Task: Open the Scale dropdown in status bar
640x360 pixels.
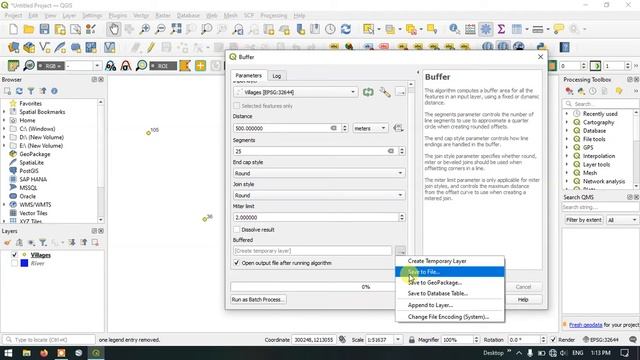Action: pyautogui.click(x=398, y=340)
